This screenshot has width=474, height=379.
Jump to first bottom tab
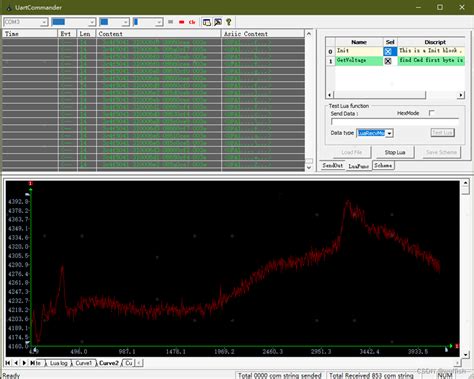coord(8,363)
